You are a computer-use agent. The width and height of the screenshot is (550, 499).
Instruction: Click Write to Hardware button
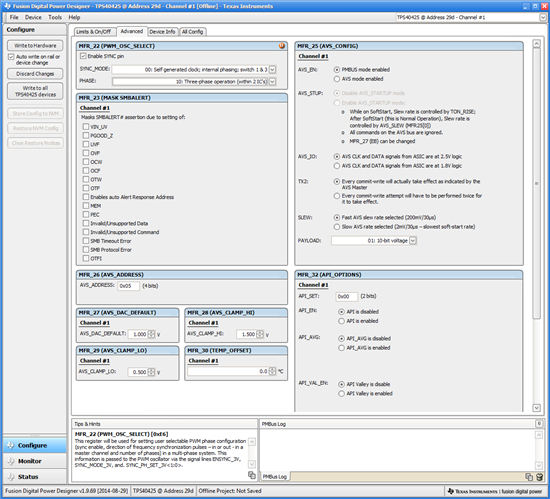pyautogui.click(x=35, y=46)
